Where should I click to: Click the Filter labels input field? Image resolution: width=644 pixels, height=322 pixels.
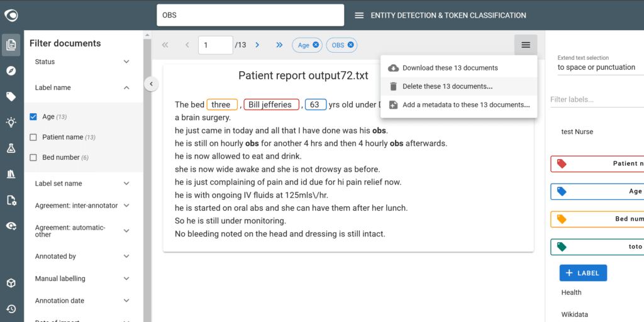pos(597,100)
